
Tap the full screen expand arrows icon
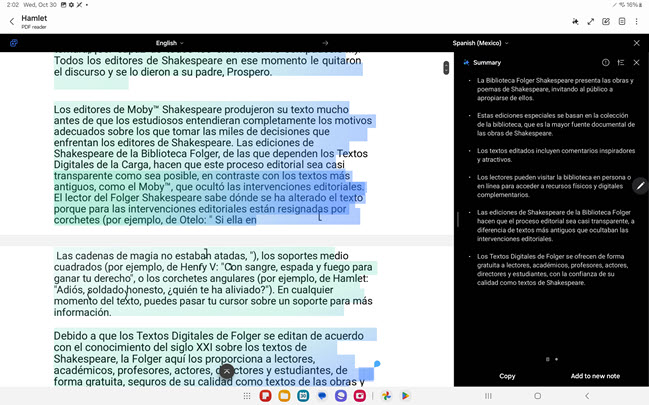tap(591, 22)
